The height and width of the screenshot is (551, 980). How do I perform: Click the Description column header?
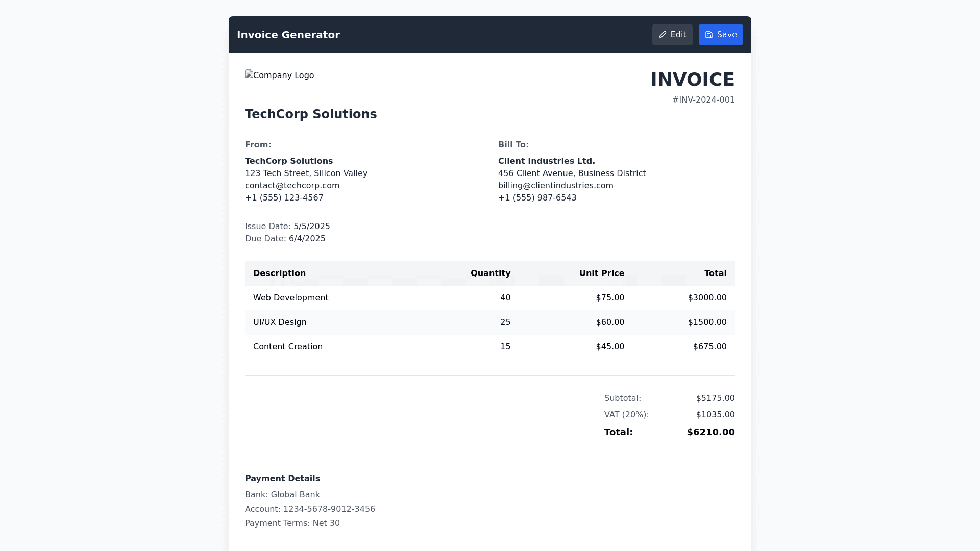279,273
